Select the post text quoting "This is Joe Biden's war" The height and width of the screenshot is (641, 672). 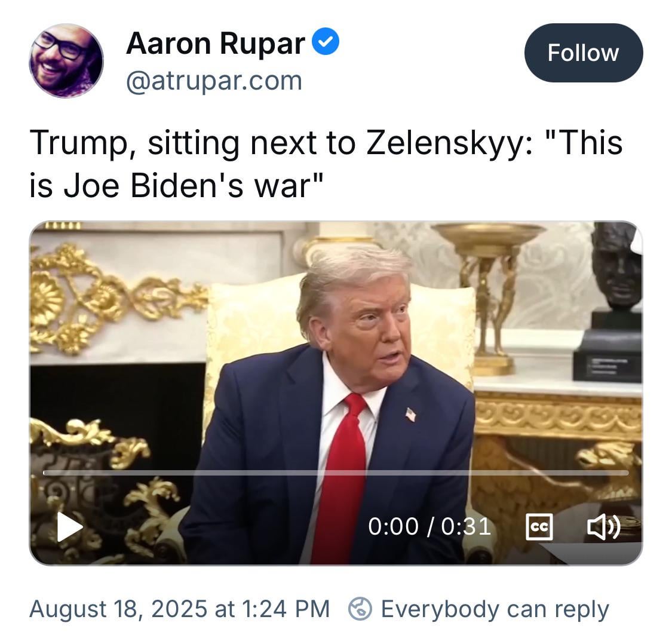point(326,164)
